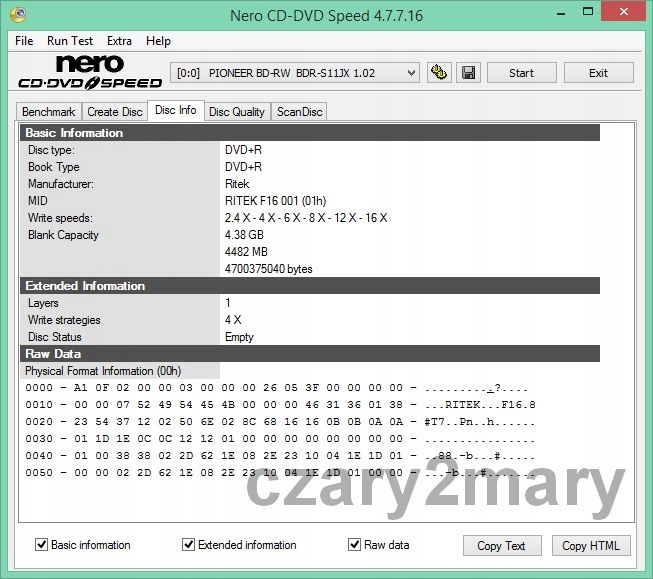Click the MID value RITEK F16 001 (01h)
This screenshot has width=653, height=579.
point(275,201)
